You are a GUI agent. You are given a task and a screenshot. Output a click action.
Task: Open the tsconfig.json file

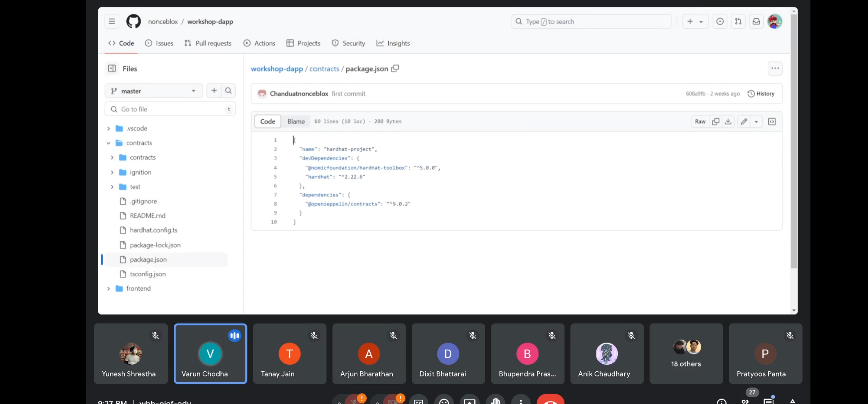point(147,274)
